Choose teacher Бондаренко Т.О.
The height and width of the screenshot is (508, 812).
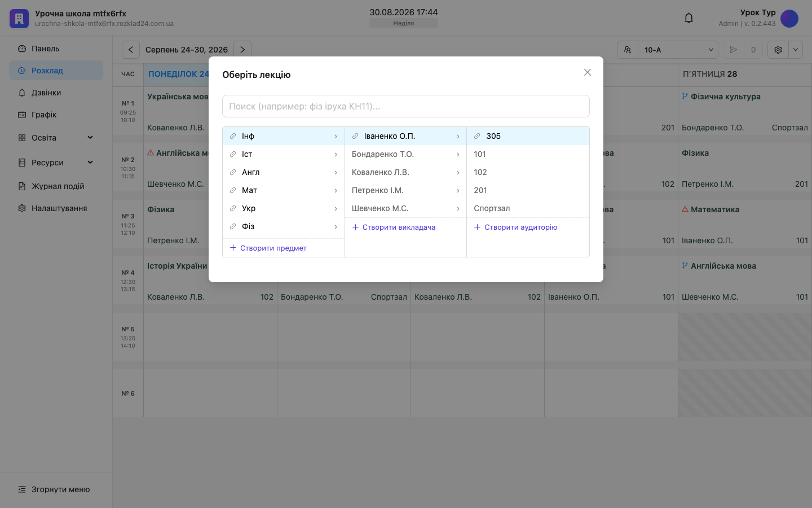click(x=405, y=154)
